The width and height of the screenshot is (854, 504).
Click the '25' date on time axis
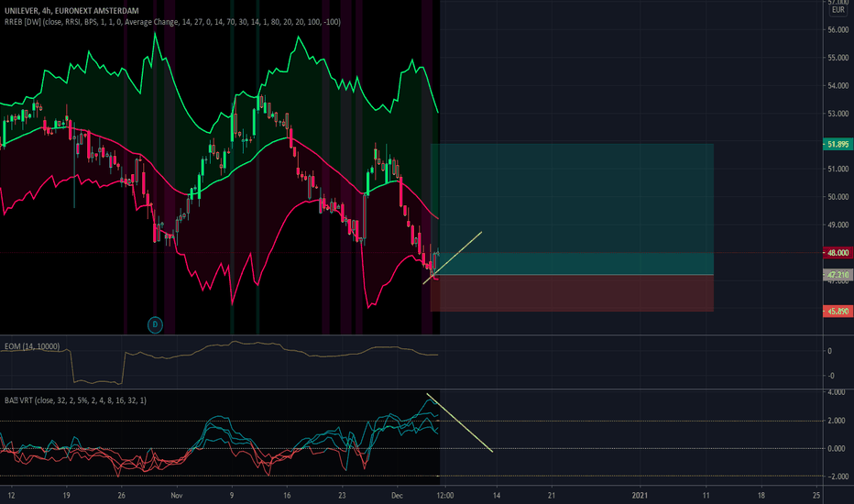(x=816, y=495)
